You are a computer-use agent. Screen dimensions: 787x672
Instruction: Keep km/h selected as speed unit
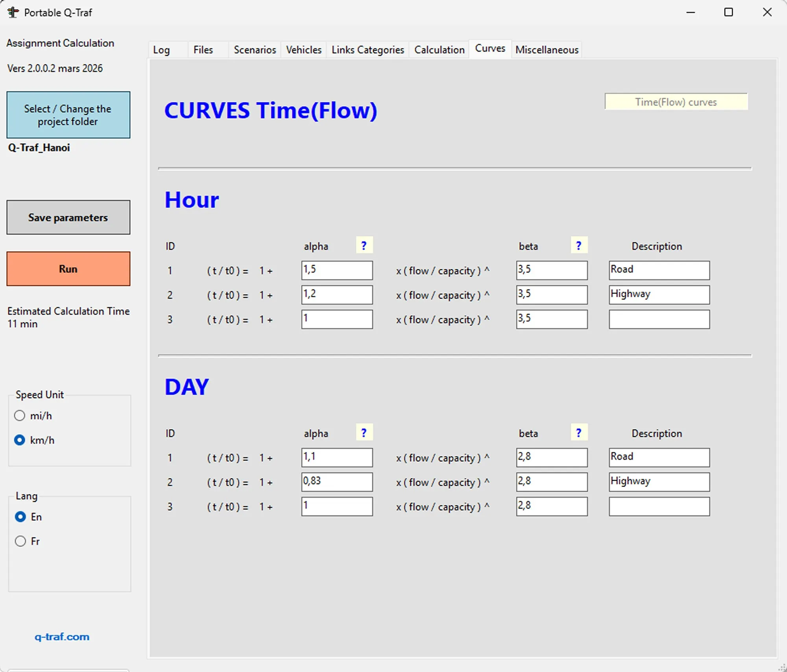point(20,440)
